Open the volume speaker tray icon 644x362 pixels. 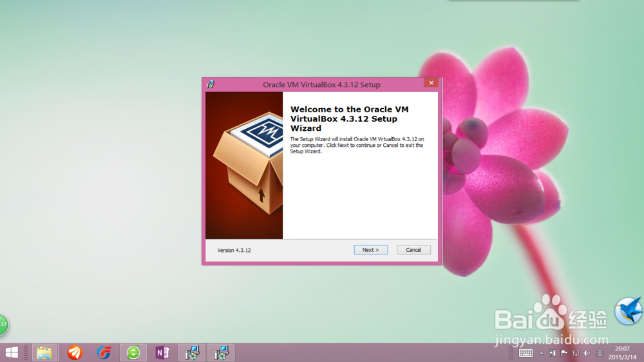pyautogui.click(x=587, y=353)
